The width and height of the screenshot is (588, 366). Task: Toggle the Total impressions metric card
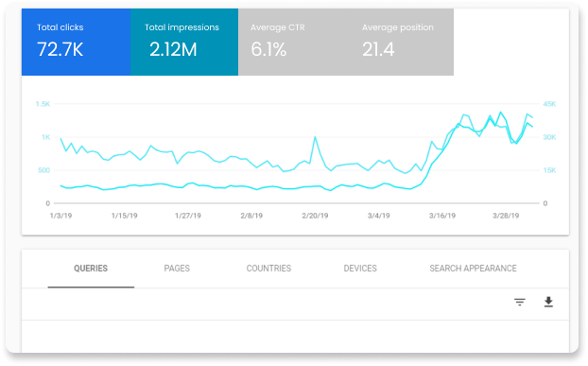(184, 42)
